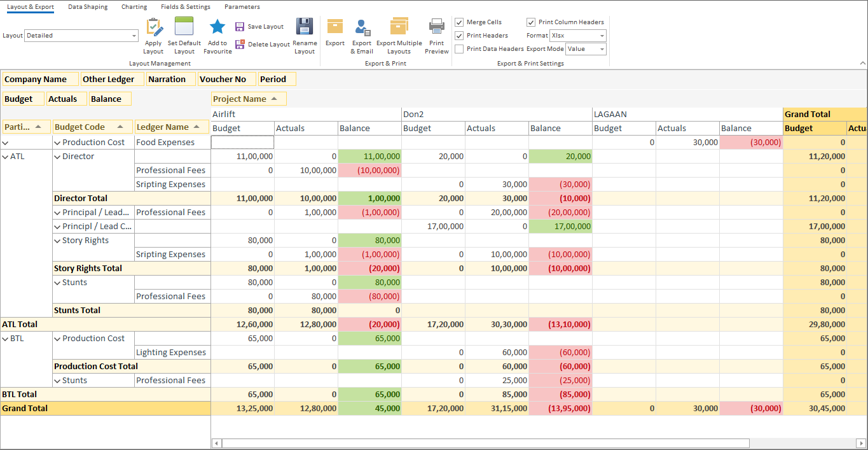Toggle the Print Headers checkbox
This screenshot has height=450, width=868.
[x=459, y=36]
